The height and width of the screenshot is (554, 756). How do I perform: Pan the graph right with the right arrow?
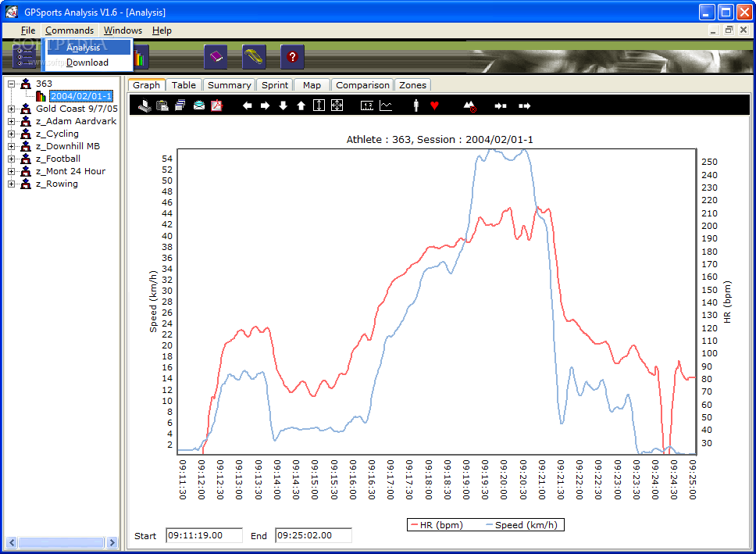coord(266,105)
